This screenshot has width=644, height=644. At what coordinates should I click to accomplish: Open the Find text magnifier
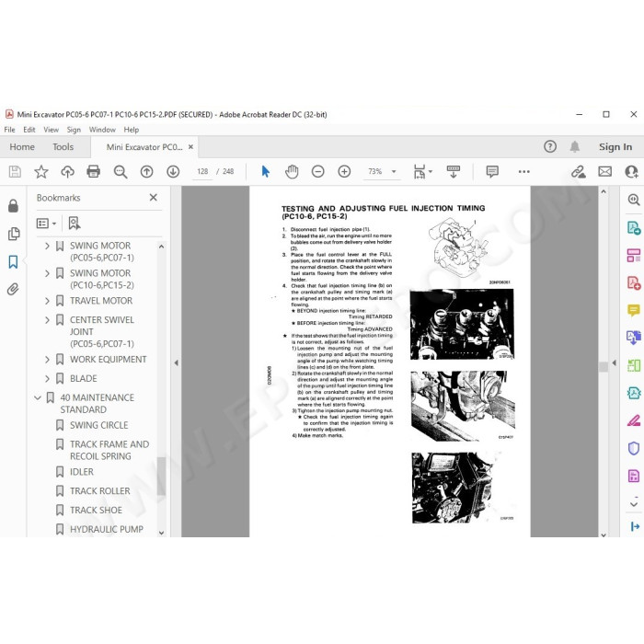click(x=121, y=171)
